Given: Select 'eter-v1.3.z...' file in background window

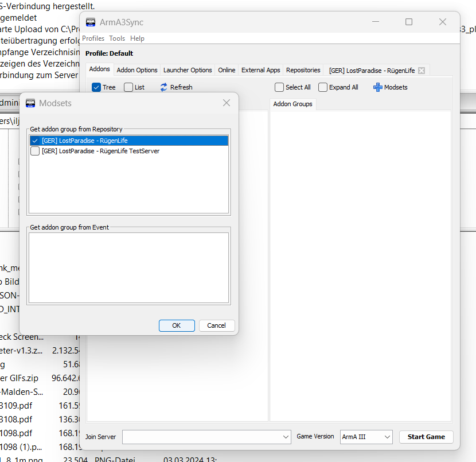Looking at the screenshot, I should tap(21, 351).
